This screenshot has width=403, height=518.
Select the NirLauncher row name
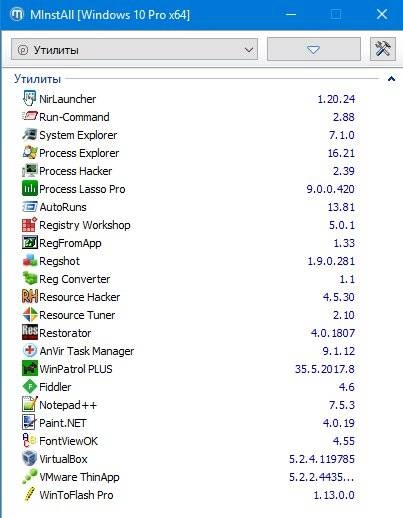(x=68, y=99)
